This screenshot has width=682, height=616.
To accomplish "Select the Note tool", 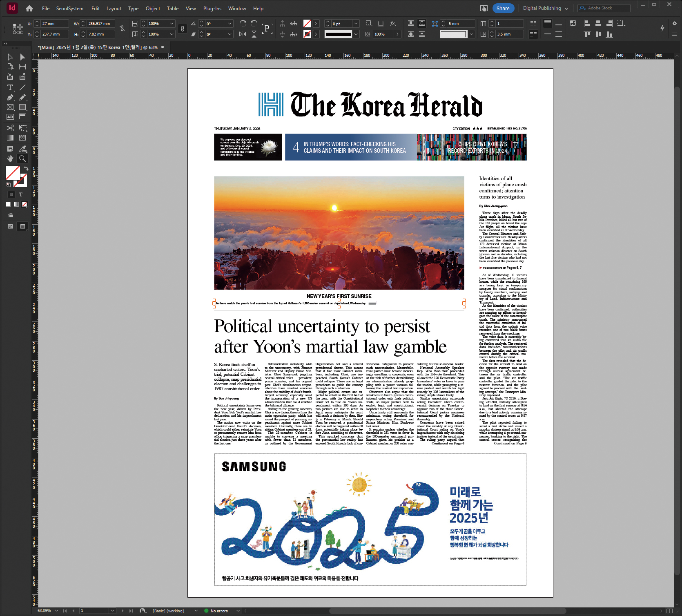I will [10, 149].
